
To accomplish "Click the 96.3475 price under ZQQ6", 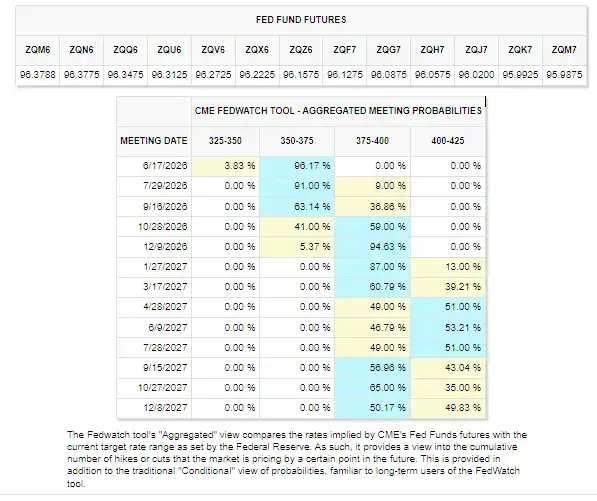I will tap(125, 75).
